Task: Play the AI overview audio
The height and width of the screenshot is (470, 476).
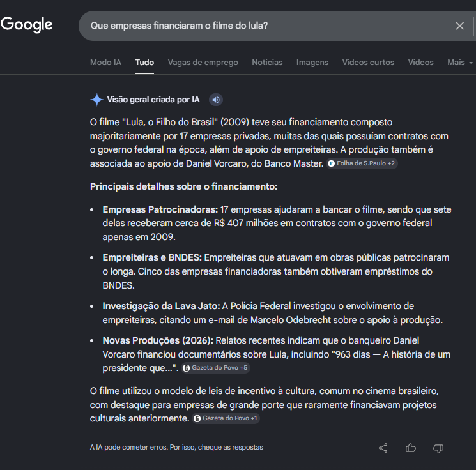Action: pos(216,100)
